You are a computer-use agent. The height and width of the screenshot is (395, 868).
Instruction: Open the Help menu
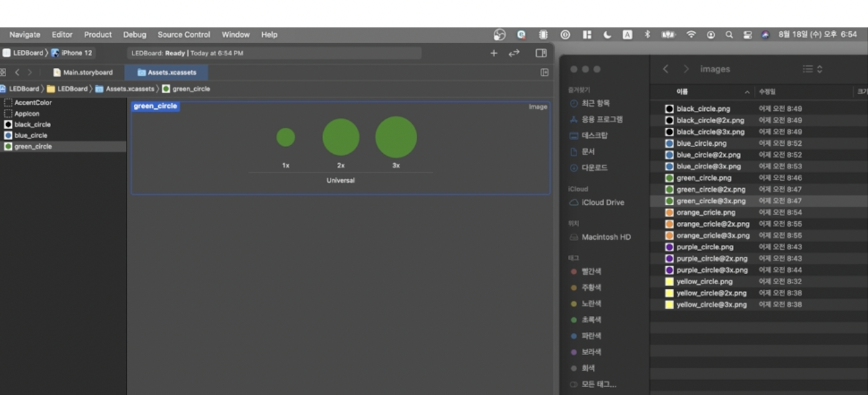[x=269, y=35]
